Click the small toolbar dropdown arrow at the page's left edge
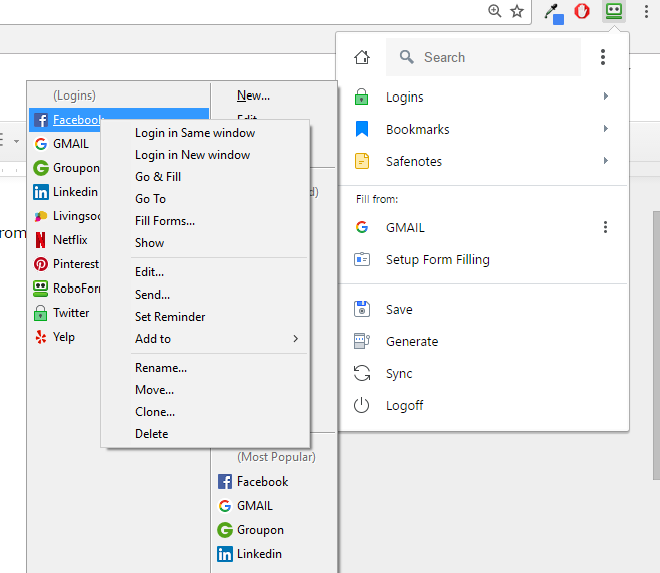This screenshot has width=660, height=573. tap(16, 141)
